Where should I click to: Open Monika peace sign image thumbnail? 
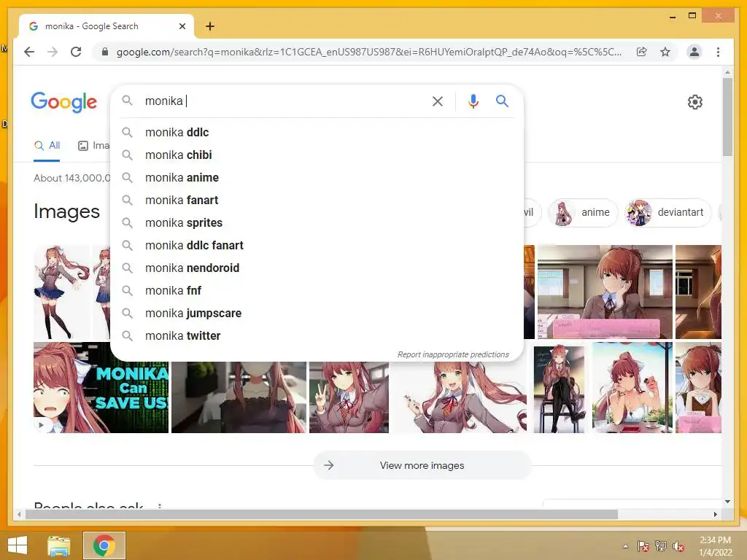click(349, 397)
